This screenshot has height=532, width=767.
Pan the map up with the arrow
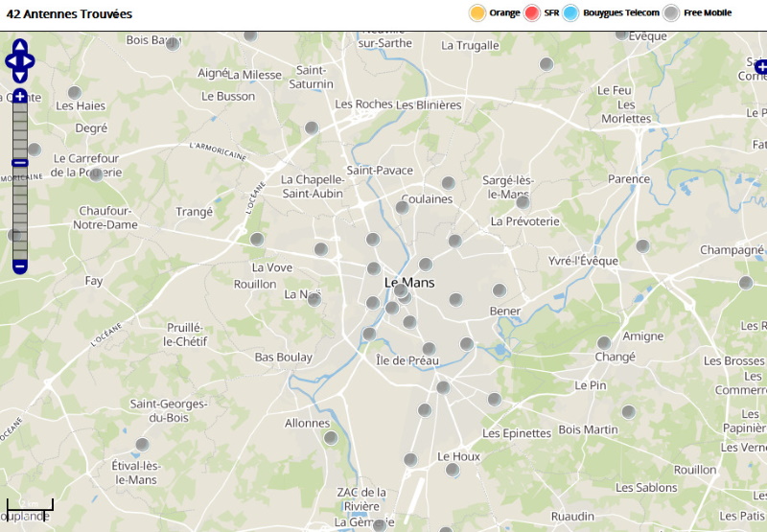click(x=20, y=45)
